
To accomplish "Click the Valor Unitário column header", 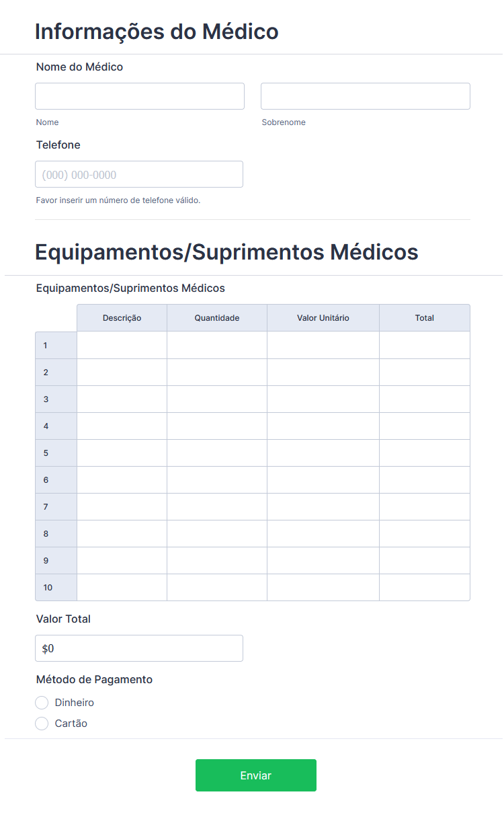I will tap(323, 318).
